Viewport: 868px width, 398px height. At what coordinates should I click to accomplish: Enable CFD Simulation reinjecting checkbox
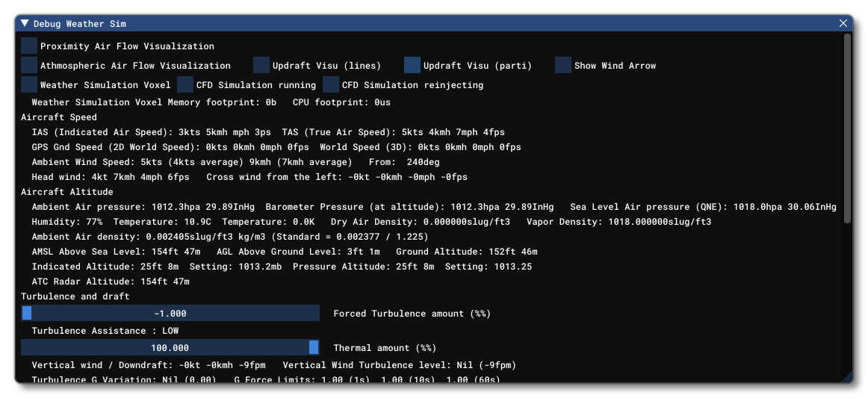(x=331, y=85)
